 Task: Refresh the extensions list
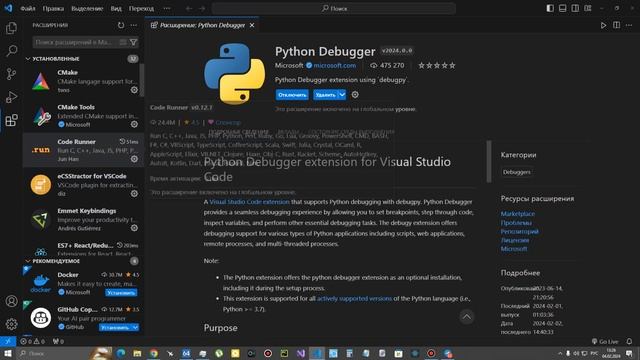point(121,25)
